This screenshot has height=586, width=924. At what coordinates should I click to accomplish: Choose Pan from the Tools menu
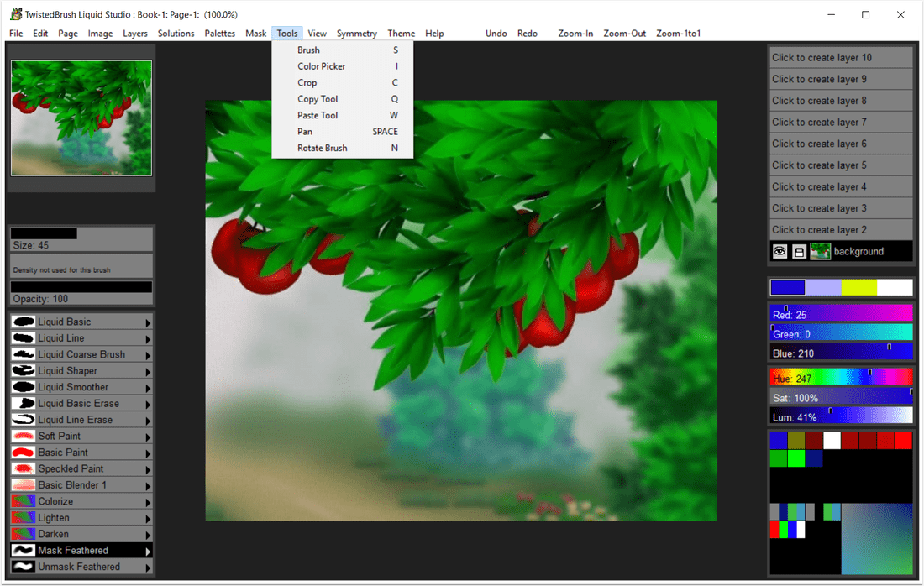point(343,132)
